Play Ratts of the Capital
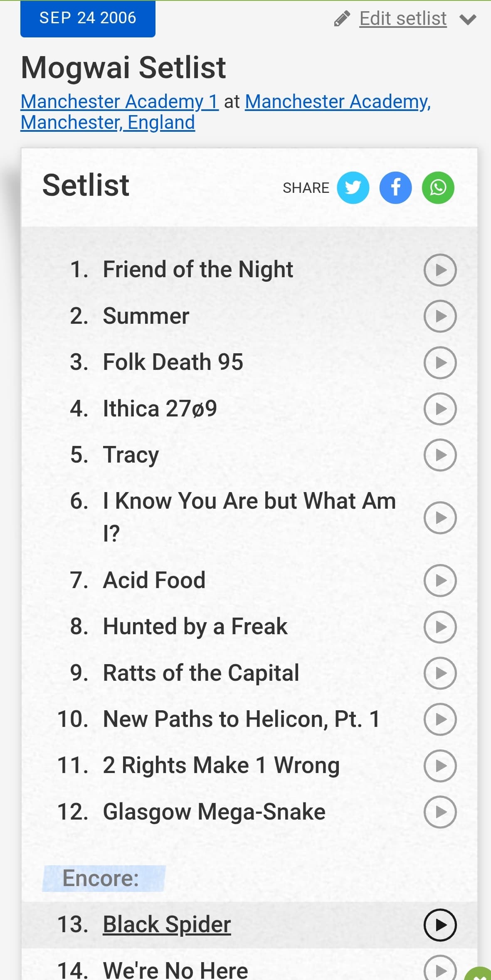The height and width of the screenshot is (980, 491). (x=440, y=673)
